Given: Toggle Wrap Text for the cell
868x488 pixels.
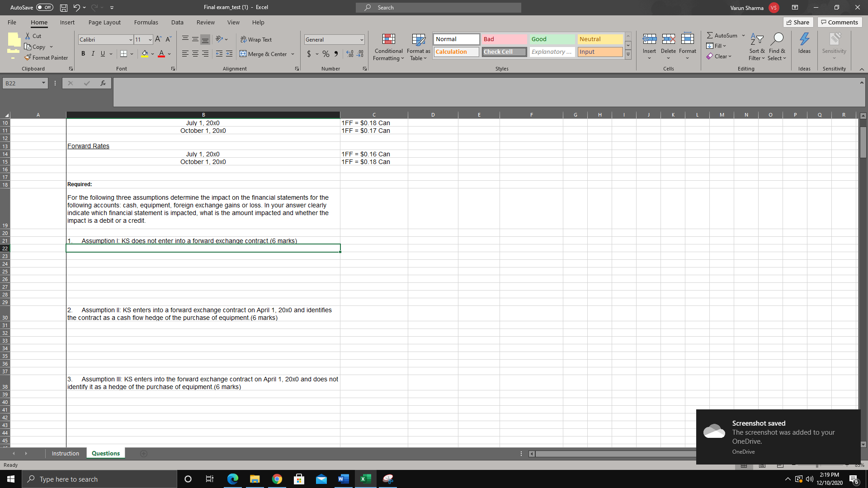Looking at the screenshot, I should (256, 40).
